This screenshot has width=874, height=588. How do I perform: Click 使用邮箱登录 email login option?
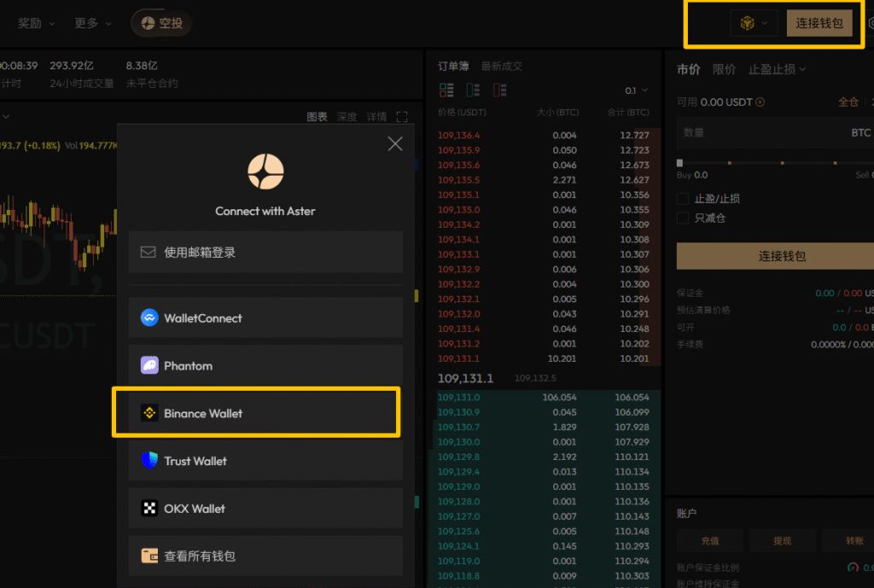tap(265, 253)
